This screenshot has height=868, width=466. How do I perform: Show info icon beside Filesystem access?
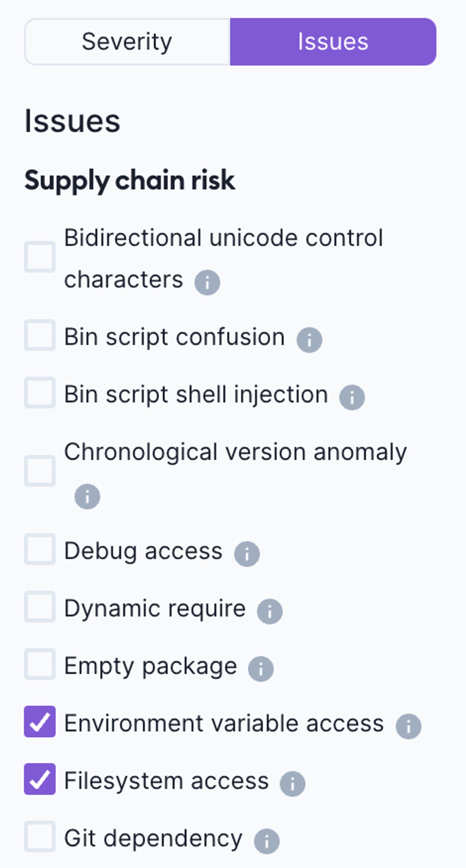[x=292, y=784]
